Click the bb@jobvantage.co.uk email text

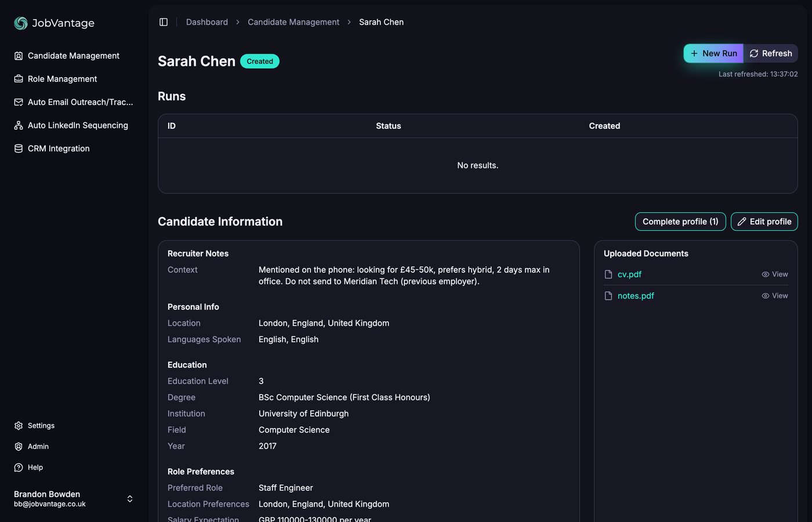(50, 504)
